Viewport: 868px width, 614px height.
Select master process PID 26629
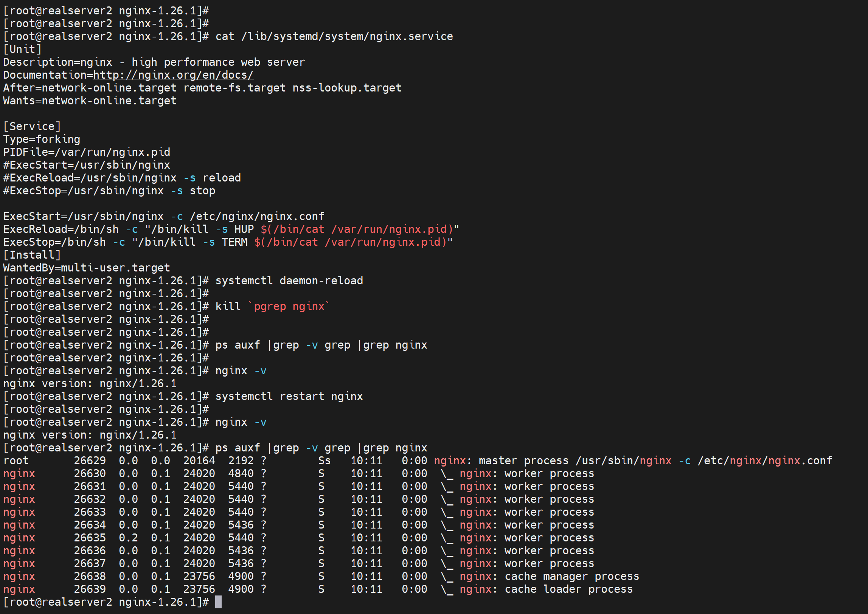point(90,460)
